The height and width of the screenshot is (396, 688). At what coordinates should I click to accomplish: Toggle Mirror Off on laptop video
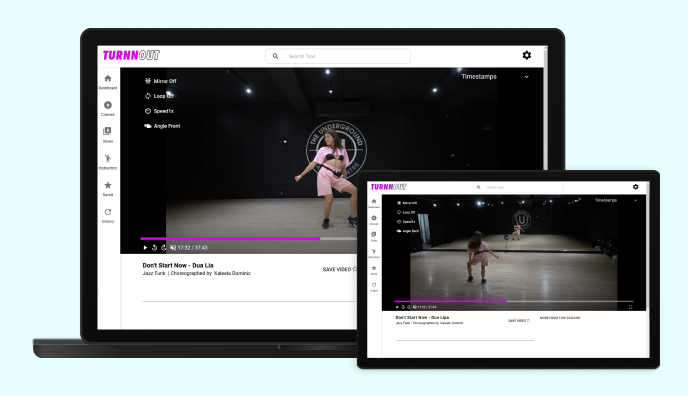pyautogui.click(x=161, y=81)
